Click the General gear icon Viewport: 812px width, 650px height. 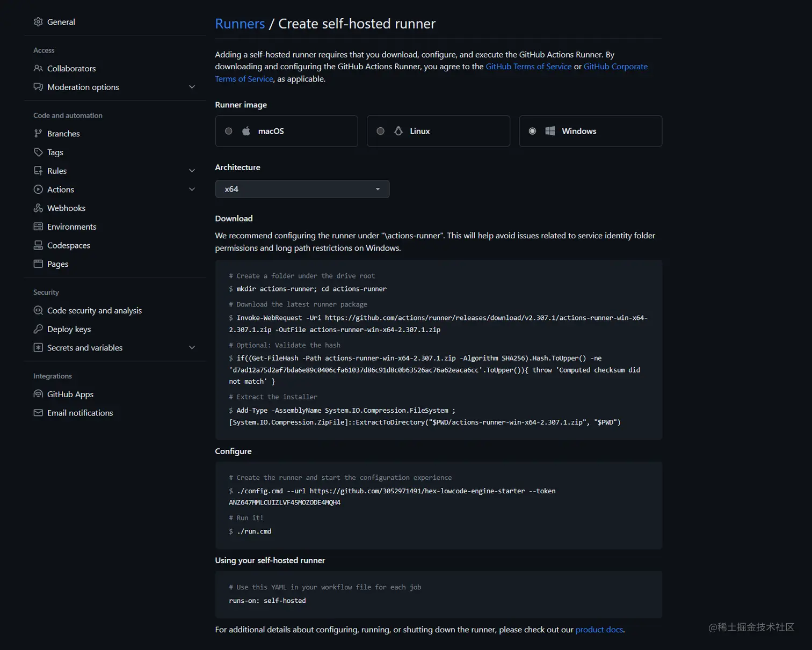point(38,22)
